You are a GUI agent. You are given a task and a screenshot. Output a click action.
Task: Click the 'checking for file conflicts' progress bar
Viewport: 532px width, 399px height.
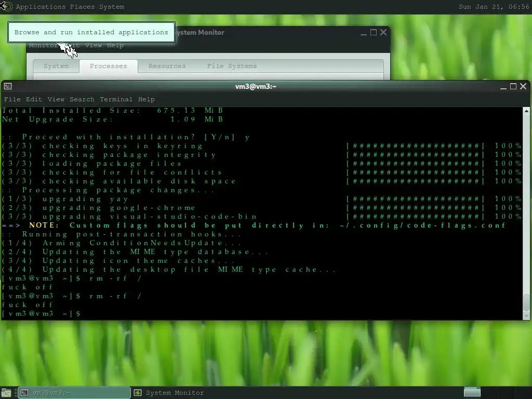[415, 172]
